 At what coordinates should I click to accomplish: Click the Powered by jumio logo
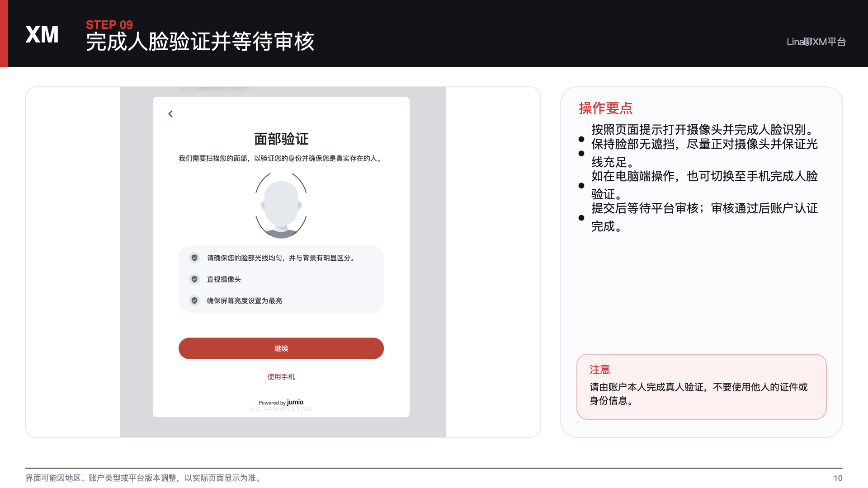coord(281,402)
